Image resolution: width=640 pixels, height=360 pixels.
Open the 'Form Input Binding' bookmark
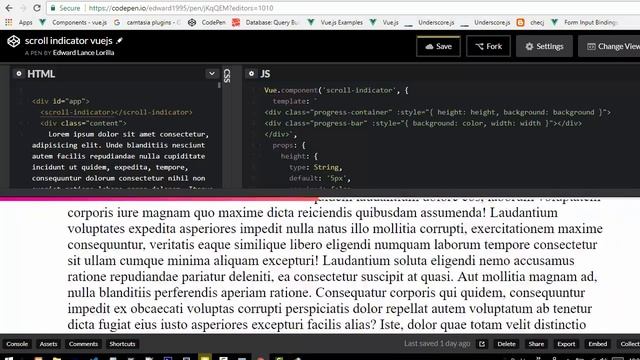click(584, 22)
